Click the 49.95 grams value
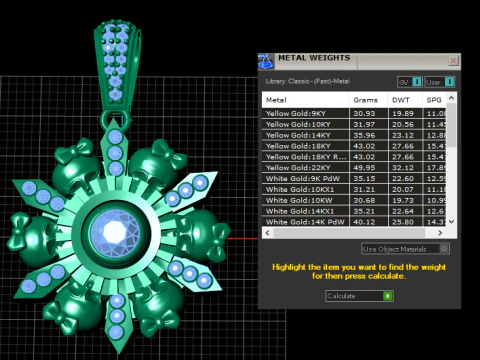 click(x=364, y=168)
